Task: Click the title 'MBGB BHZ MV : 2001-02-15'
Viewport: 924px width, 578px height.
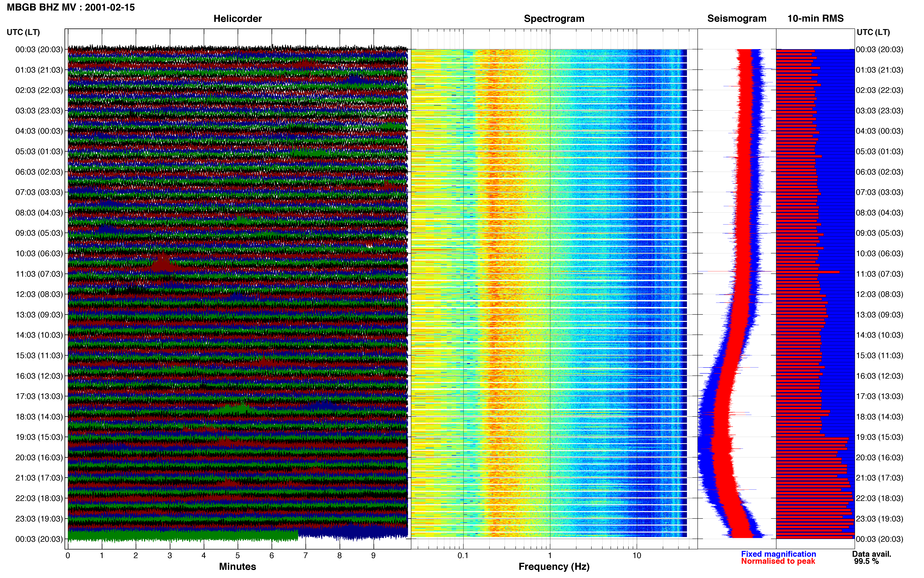Action: click(71, 7)
